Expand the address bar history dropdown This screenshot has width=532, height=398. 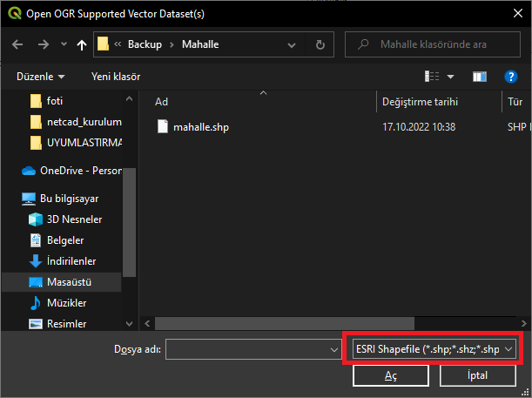[x=292, y=44]
